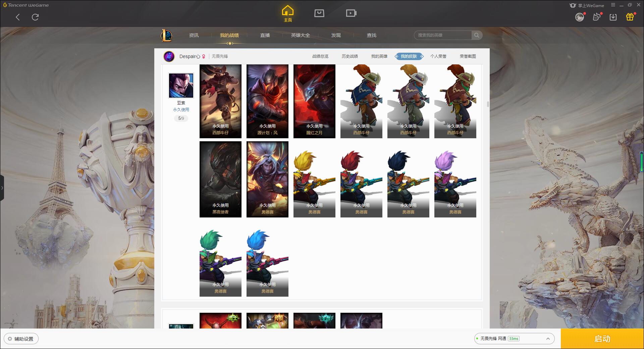
Task: Open the 英雄大全 tab
Action: pos(301,35)
